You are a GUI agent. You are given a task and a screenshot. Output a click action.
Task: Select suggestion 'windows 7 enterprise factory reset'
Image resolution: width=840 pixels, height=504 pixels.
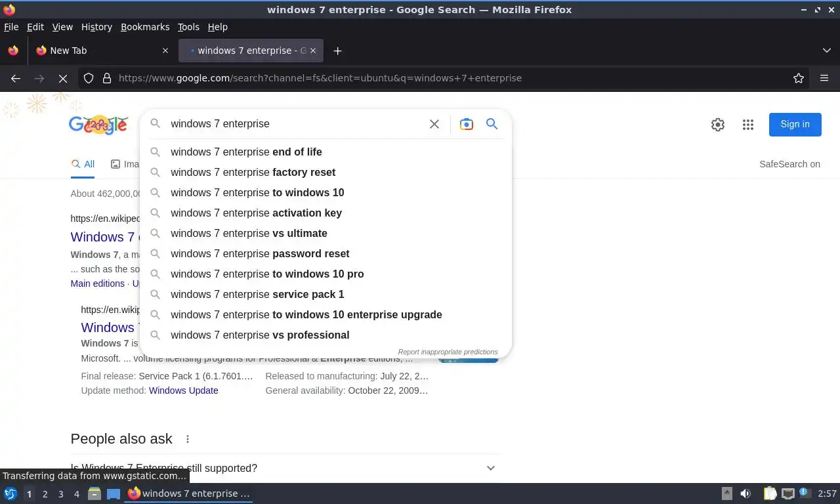[325, 172]
